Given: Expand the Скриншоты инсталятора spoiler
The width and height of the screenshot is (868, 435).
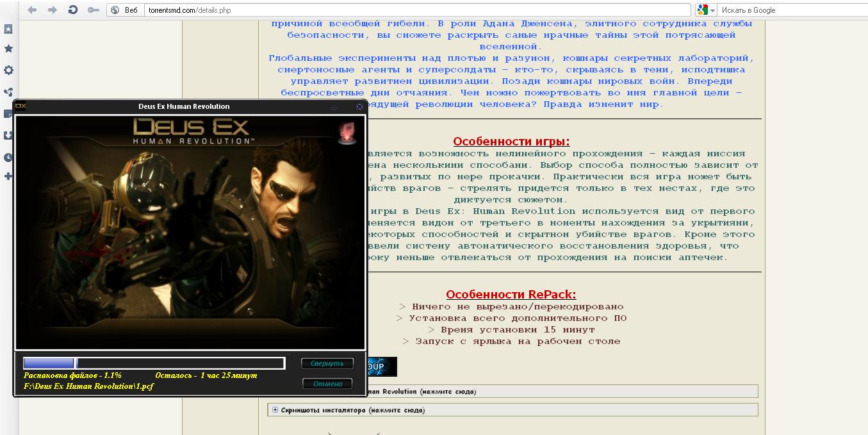Looking at the screenshot, I should pos(512,410).
